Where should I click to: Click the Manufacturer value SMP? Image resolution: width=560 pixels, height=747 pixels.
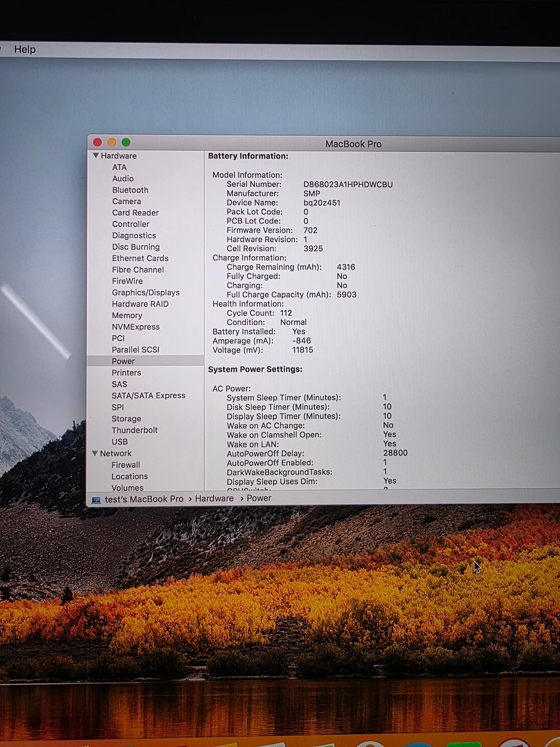coord(312,193)
